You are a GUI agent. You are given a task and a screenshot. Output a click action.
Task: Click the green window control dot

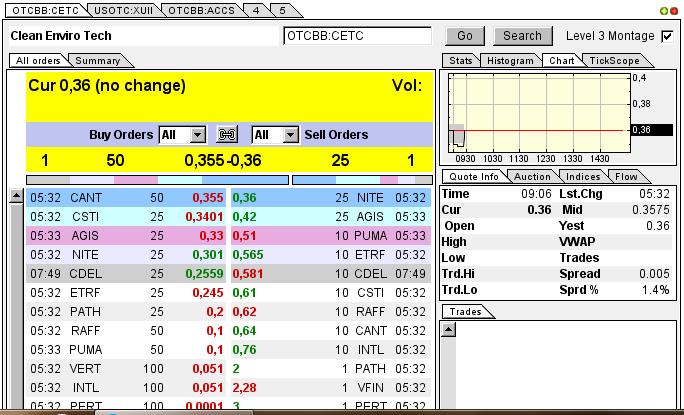(664, 12)
